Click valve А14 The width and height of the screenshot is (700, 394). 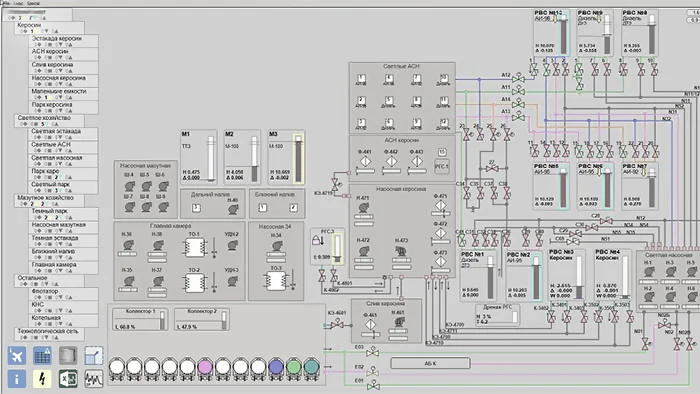point(518,104)
